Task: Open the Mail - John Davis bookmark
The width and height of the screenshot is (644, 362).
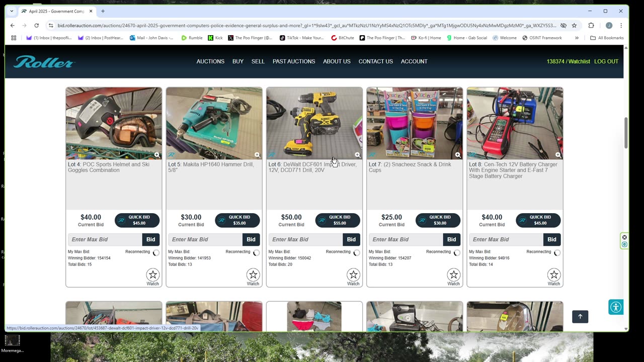Action: click(151, 38)
